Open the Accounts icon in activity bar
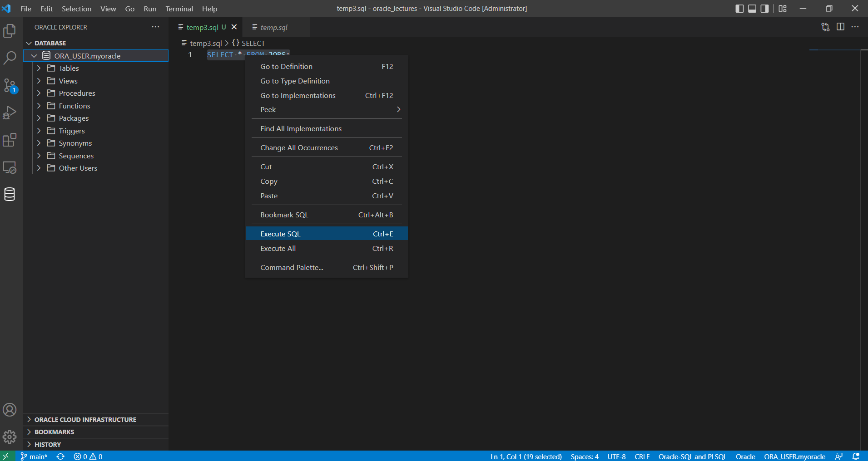The image size is (868, 461). click(x=10, y=410)
